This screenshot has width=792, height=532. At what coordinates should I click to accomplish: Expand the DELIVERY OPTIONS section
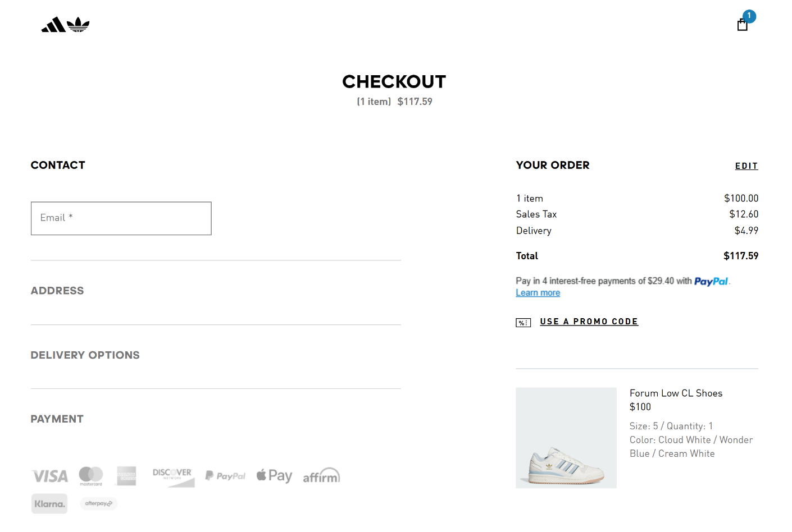(x=85, y=355)
